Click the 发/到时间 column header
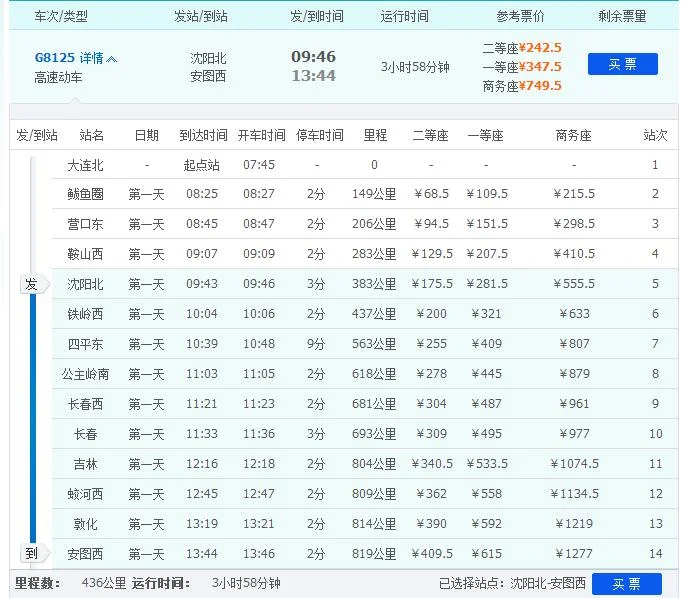This screenshot has width=681, height=598. [x=317, y=17]
